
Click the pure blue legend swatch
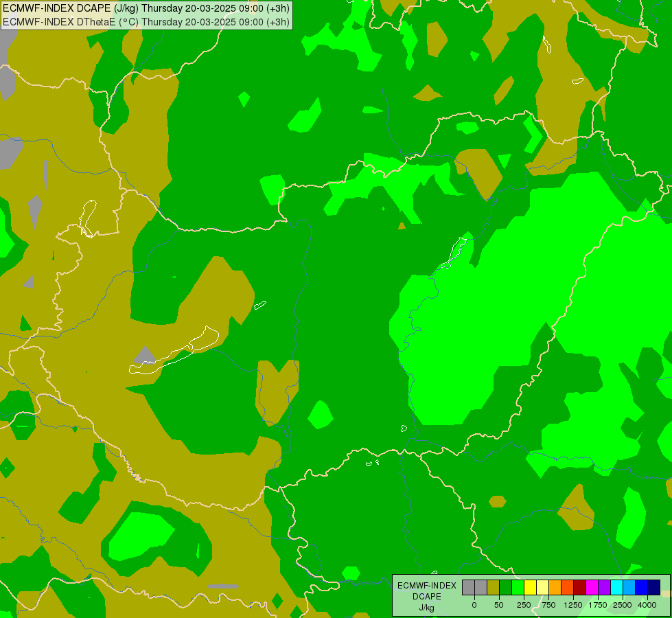(x=642, y=587)
